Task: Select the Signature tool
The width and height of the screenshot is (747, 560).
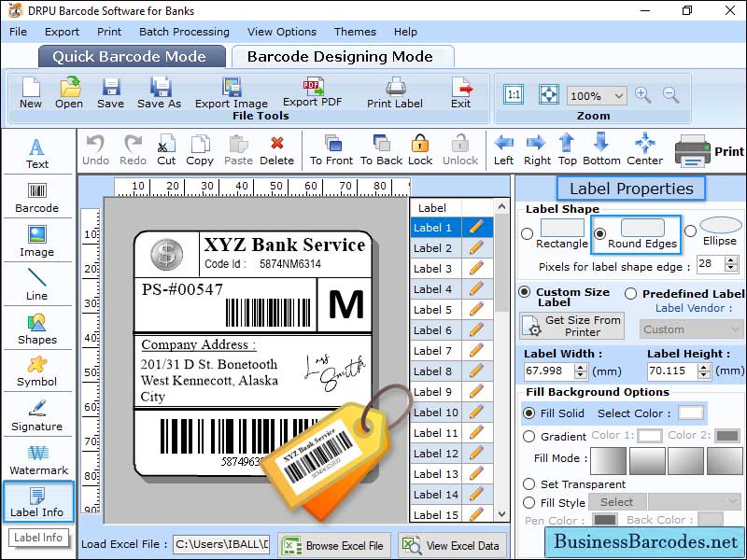Action: click(x=37, y=413)
